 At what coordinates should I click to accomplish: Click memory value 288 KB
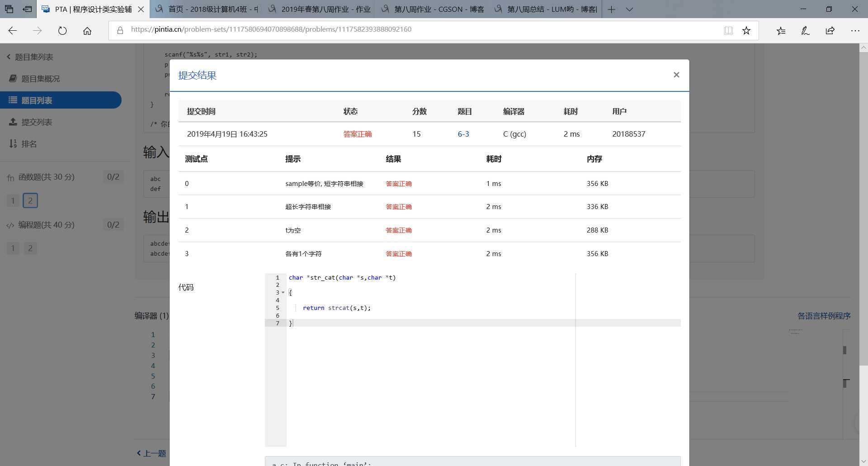[598, 230]
